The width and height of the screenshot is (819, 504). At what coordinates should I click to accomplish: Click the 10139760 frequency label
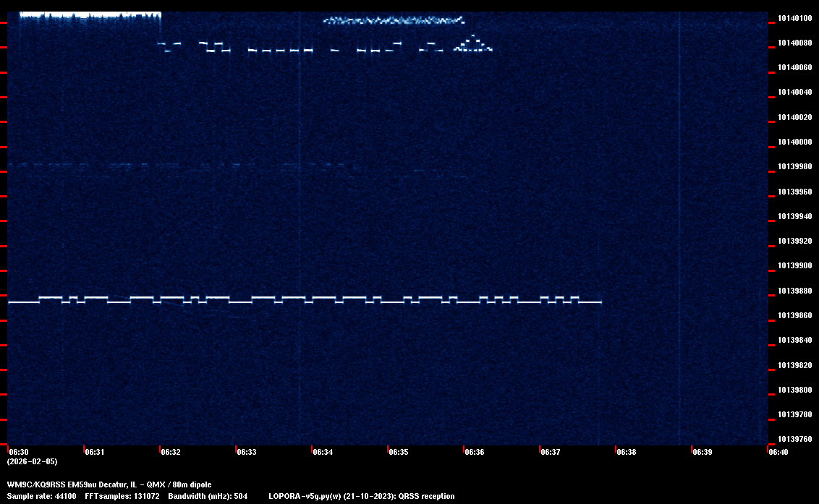pyautogui.click(x=794, y=439)
